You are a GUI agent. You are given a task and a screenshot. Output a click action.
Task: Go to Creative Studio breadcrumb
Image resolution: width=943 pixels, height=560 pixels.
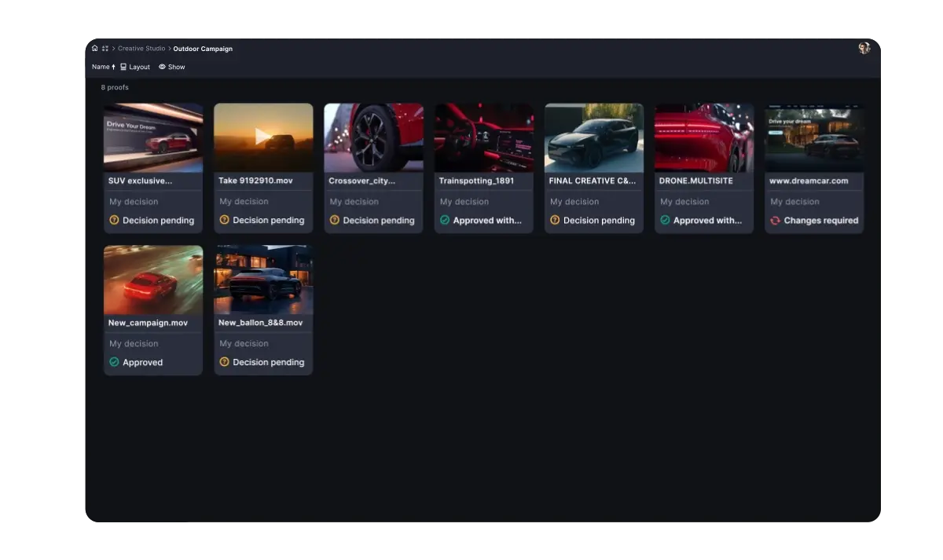click(141, 49)
